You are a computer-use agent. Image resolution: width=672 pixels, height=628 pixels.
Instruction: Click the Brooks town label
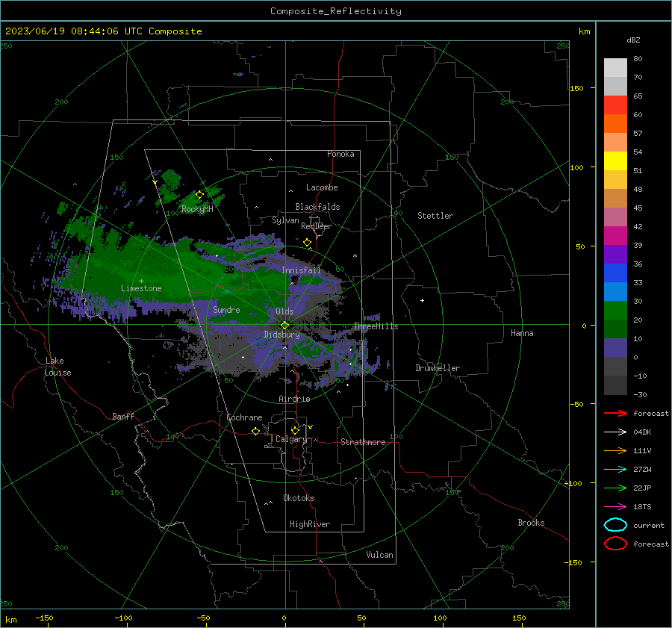531,523
